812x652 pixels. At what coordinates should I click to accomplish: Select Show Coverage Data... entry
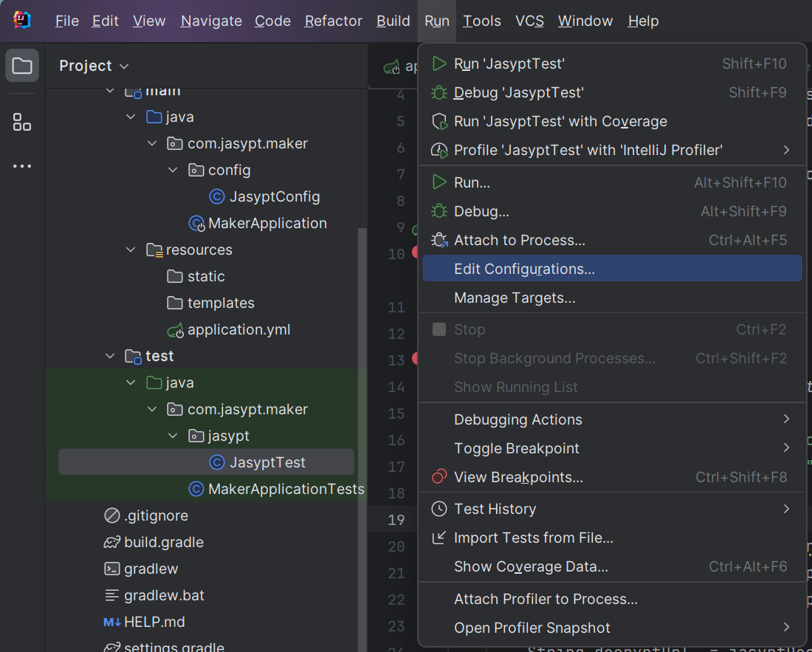click(x=612, y=566)
